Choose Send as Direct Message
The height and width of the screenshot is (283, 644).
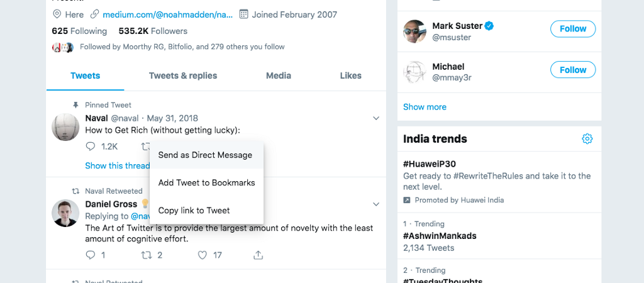click(205, 155)
